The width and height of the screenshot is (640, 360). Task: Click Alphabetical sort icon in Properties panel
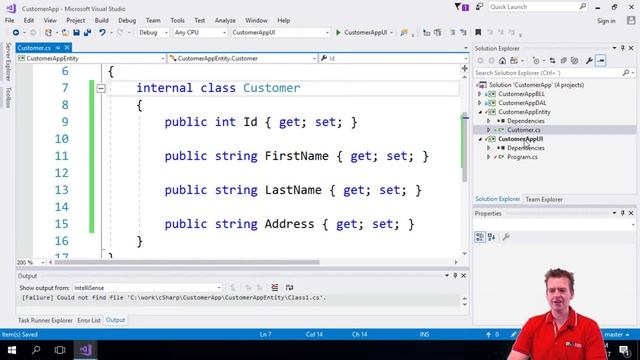(491, 237)
